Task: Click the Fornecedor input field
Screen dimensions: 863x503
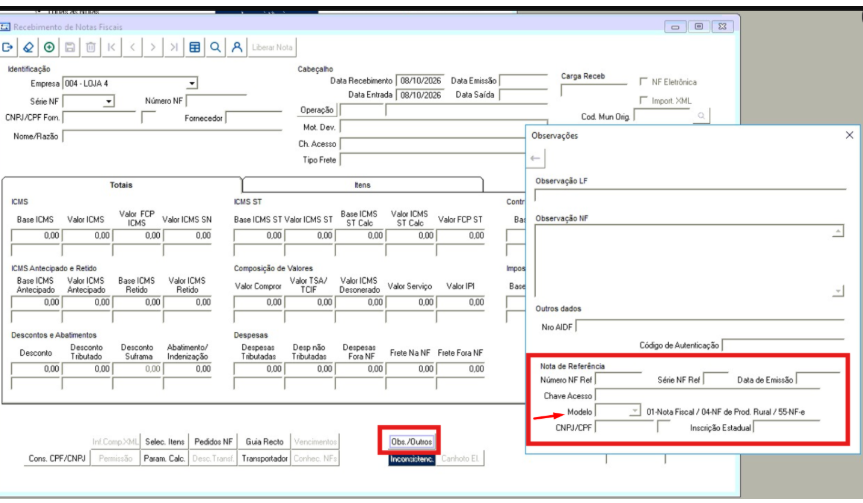Action: tap(254, 118)
